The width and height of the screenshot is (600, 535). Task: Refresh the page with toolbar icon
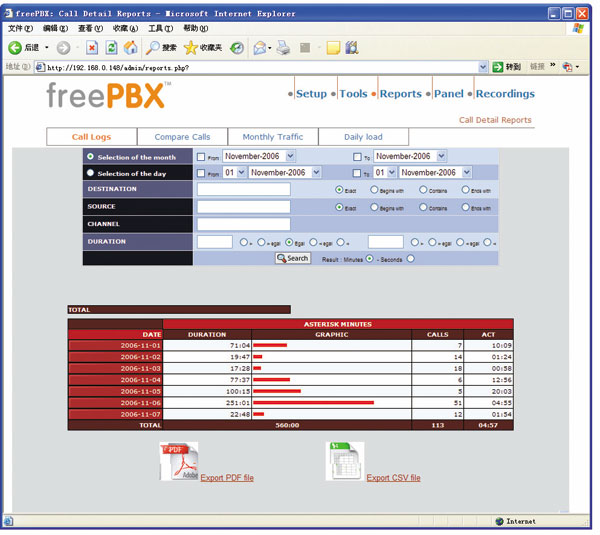click(x=111, y=47)
